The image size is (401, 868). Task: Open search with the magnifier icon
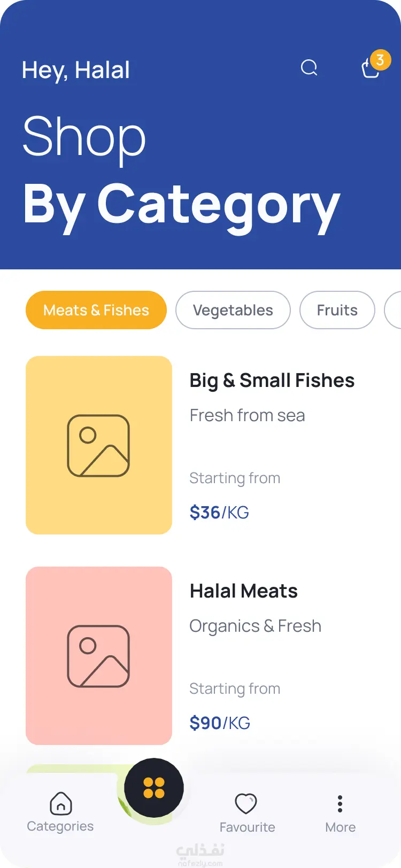click(309, 68)
